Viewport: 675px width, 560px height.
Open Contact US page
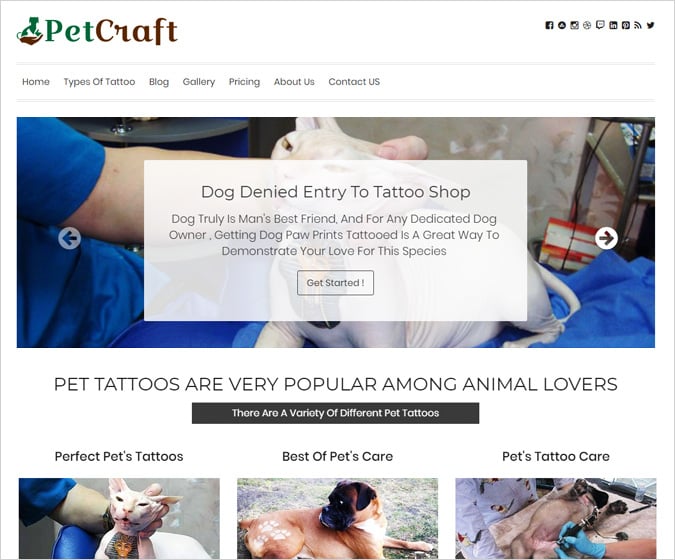click(354, 82)
